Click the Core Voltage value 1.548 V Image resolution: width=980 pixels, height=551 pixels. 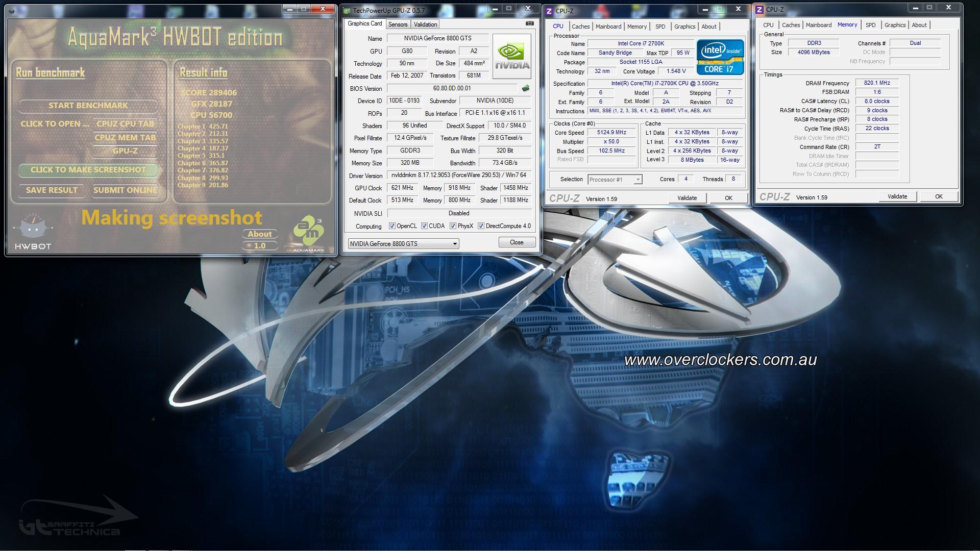(676, 71)
